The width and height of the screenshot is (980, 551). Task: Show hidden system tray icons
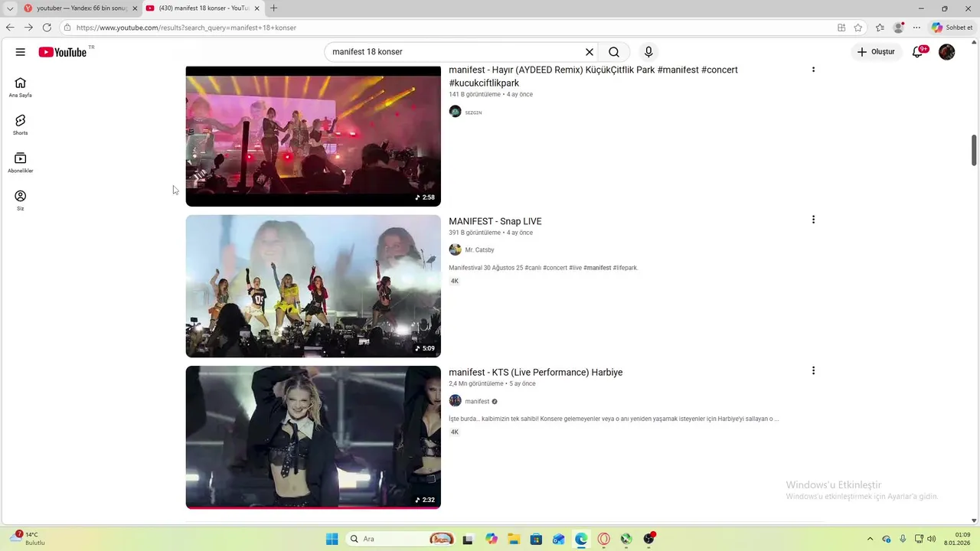click(870, 539)
